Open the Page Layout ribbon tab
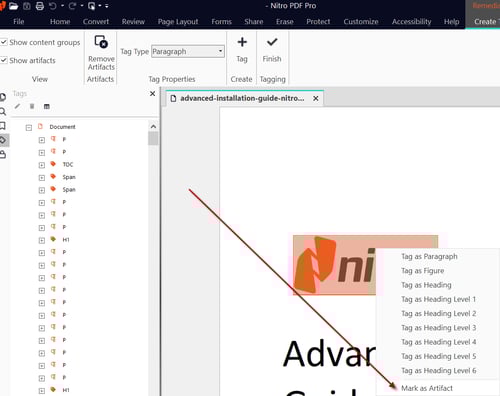The height and width of the screenshot is (396, 500). (178, 22)
